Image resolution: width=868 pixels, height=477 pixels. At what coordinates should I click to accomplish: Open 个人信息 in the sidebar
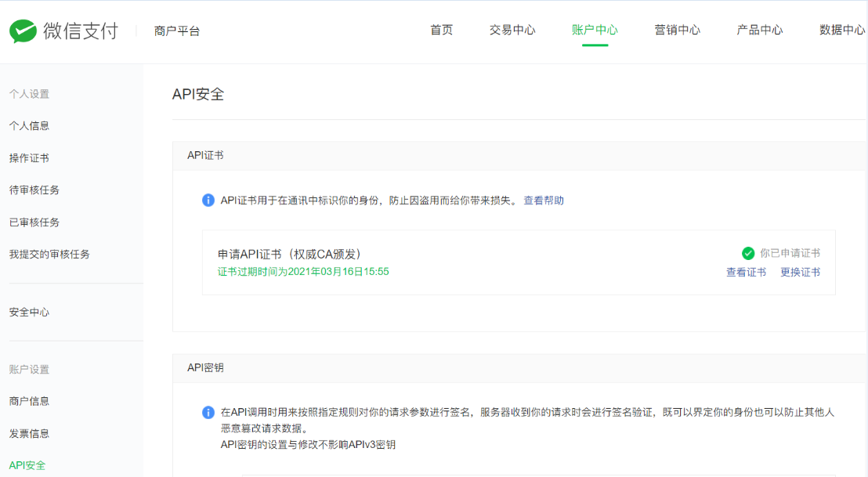coord(29,126)
